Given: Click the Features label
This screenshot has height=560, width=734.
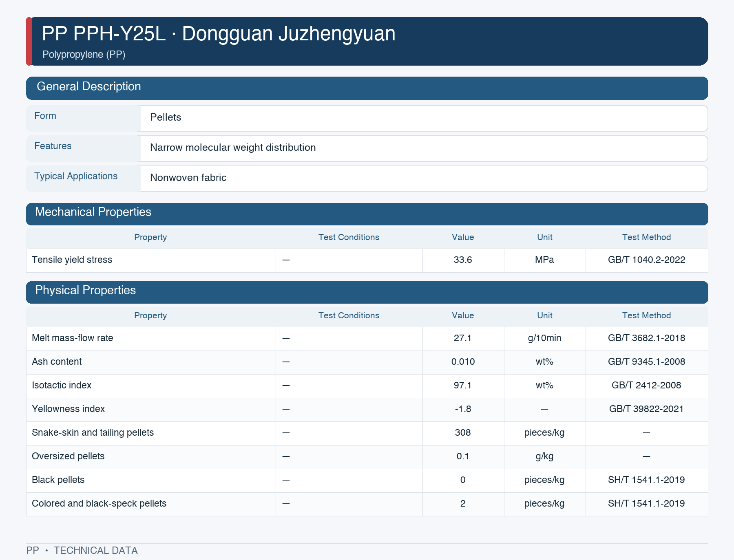Looking at the screenshot, I should point(53,146).
